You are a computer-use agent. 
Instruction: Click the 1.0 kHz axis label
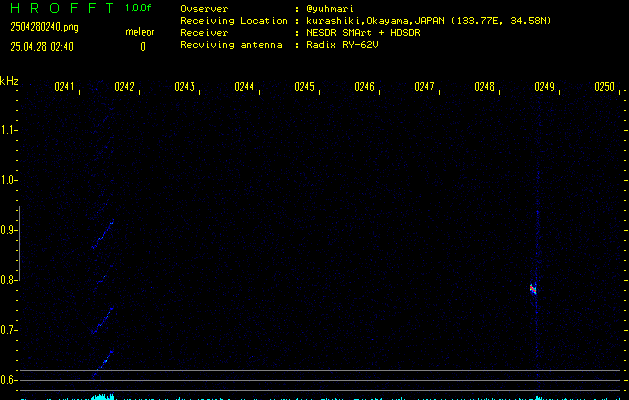pyautogui.click(x=7, y=180)
